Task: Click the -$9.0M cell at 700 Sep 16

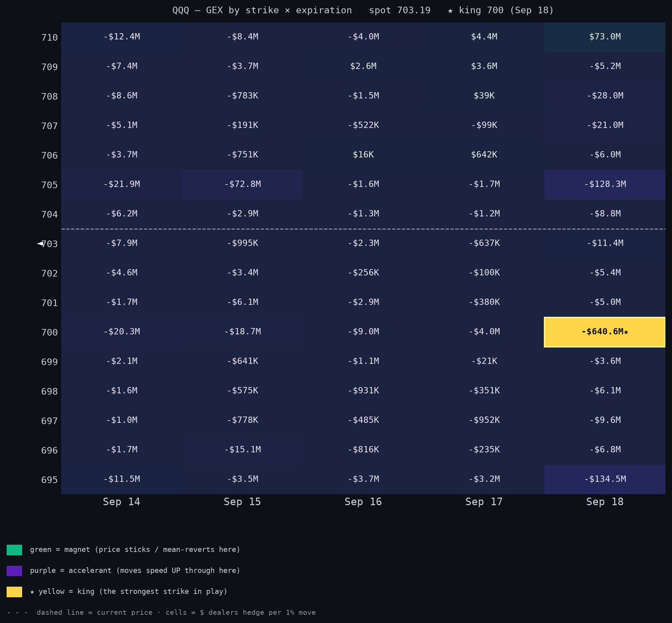Action: pos(363,332)
